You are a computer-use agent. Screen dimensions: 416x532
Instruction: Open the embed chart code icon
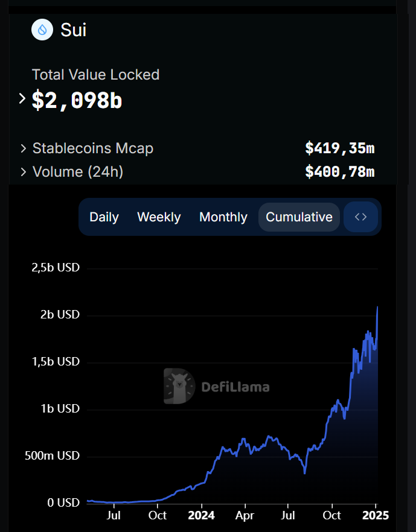coord(360,217)
